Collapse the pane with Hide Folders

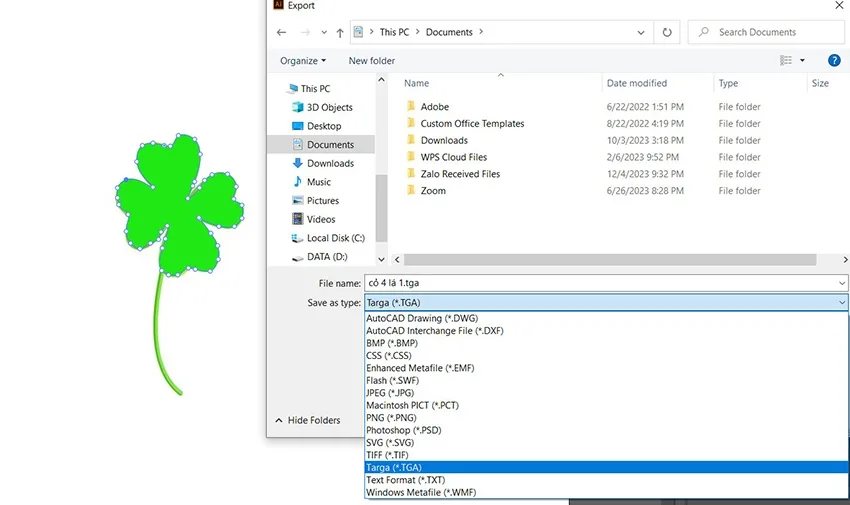(x=308, y=421)
